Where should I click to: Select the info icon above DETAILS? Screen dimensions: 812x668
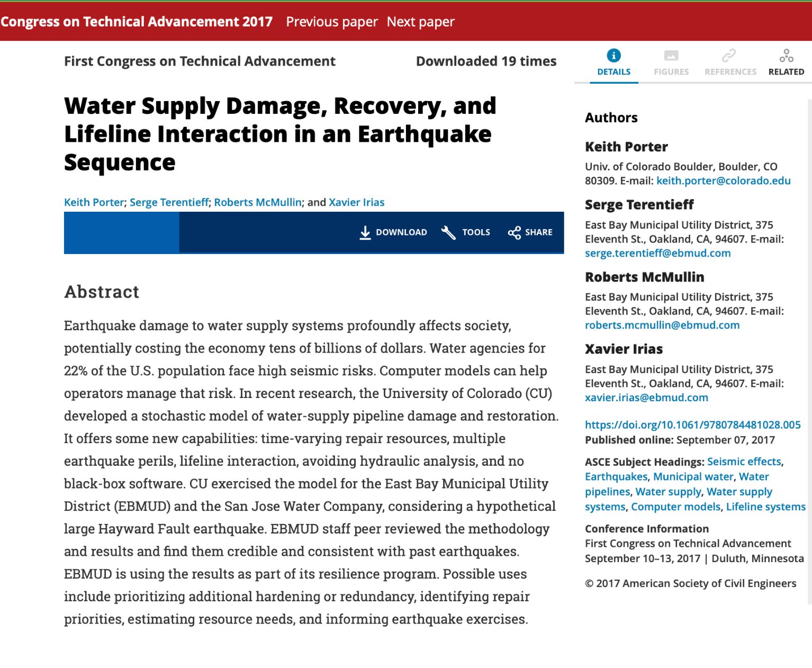[x=613, y=55]
